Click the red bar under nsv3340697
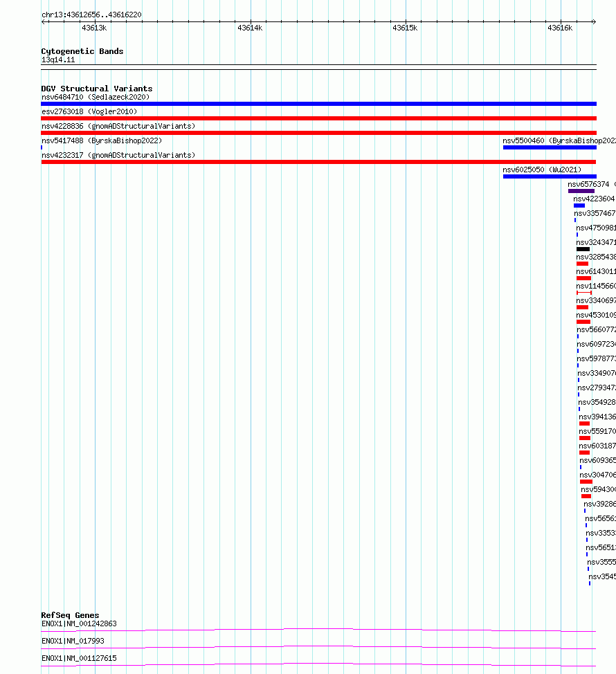Image resolution: width=616 pixels, height=674 pixels. [583, 307]
